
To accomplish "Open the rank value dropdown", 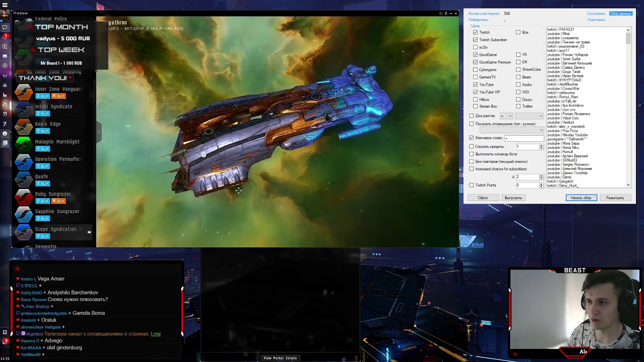I will [529, 116].
